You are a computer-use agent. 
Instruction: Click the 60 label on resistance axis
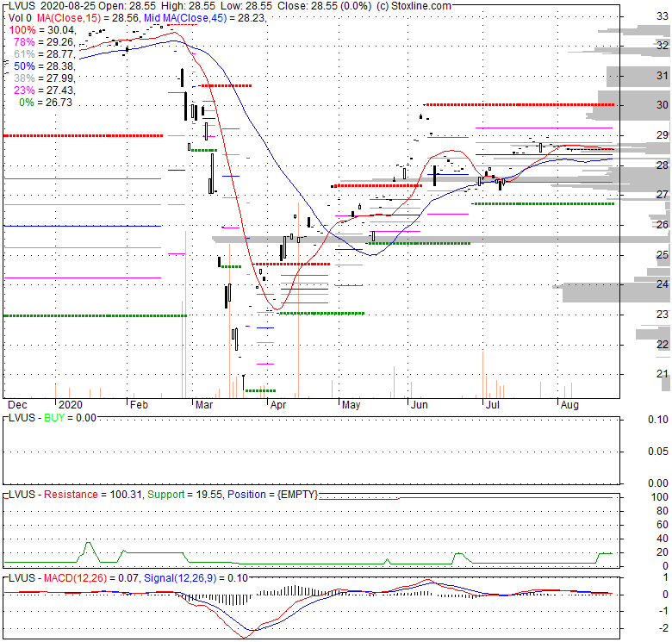click(x=663, y=525)
